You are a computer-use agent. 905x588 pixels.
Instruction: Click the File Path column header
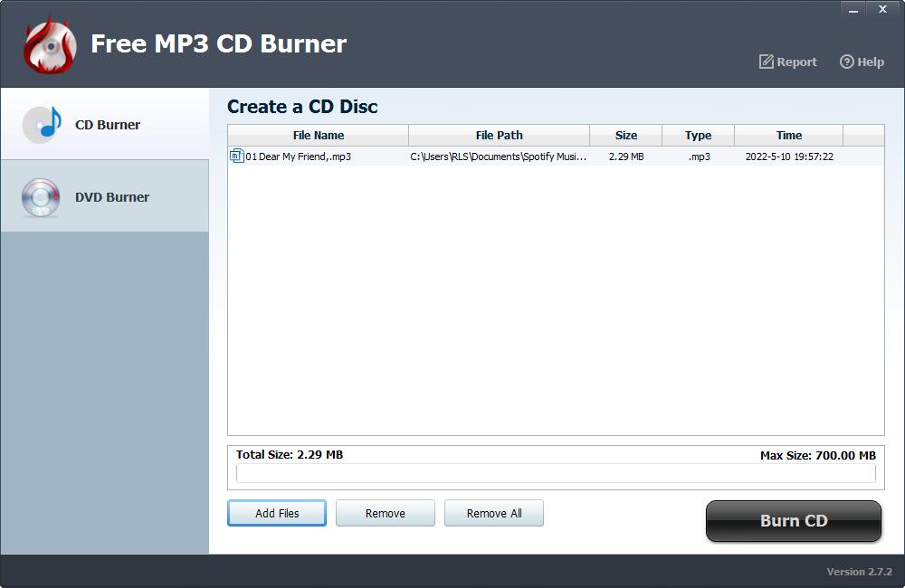(499, 136)
